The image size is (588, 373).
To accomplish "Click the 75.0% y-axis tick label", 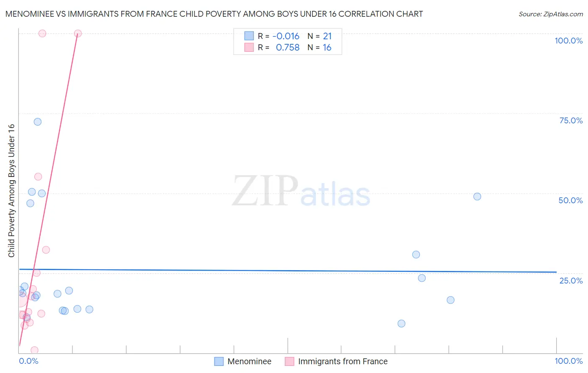I will 571,120.
